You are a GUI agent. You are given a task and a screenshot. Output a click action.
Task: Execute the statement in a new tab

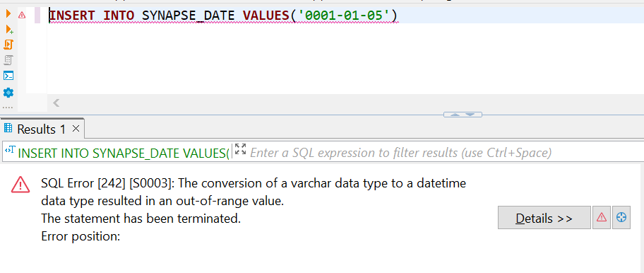pos(9,29)
